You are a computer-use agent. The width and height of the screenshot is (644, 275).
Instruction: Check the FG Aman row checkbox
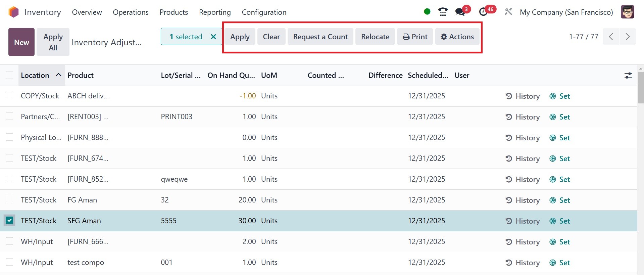[9, 200]
